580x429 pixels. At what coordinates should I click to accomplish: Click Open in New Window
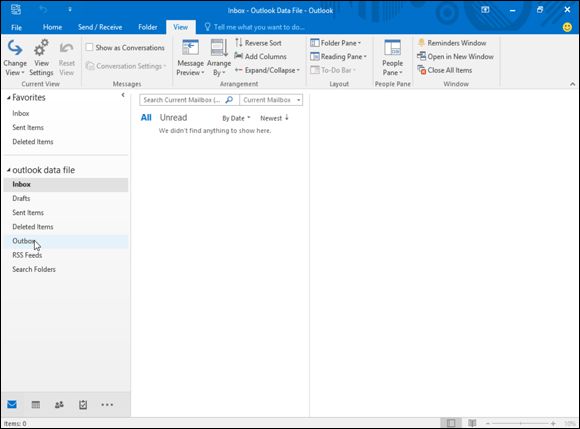[x=455, y=57]
